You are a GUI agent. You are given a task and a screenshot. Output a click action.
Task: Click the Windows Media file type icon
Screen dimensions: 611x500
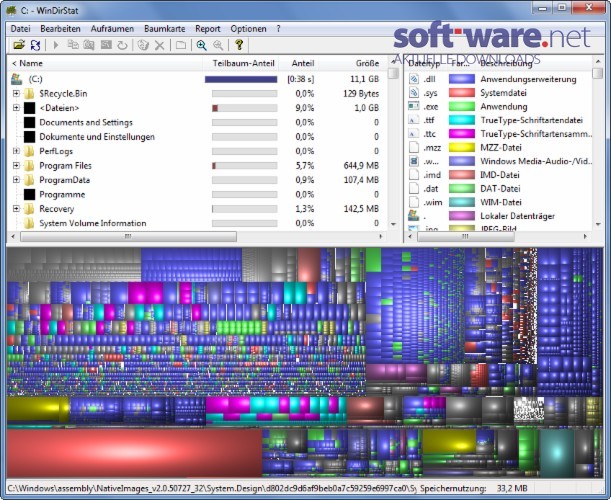pyautogui.click(x=413, y=161)
